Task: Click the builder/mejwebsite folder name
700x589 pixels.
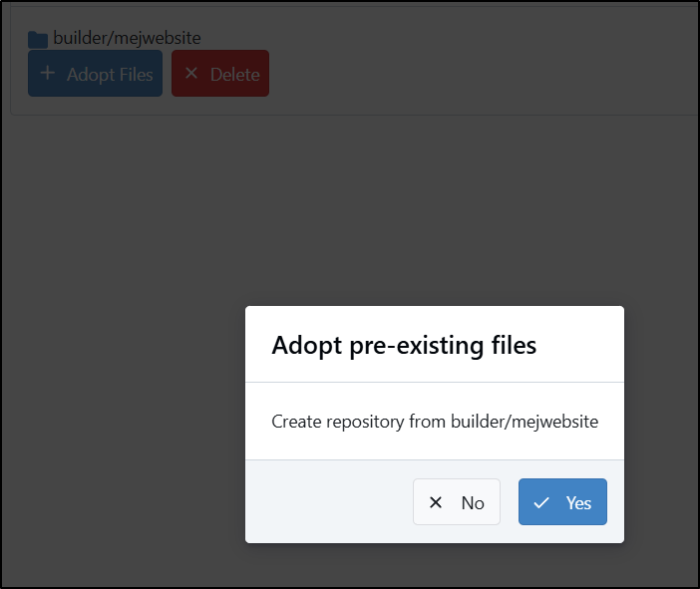Action: (x=127, y=38)
